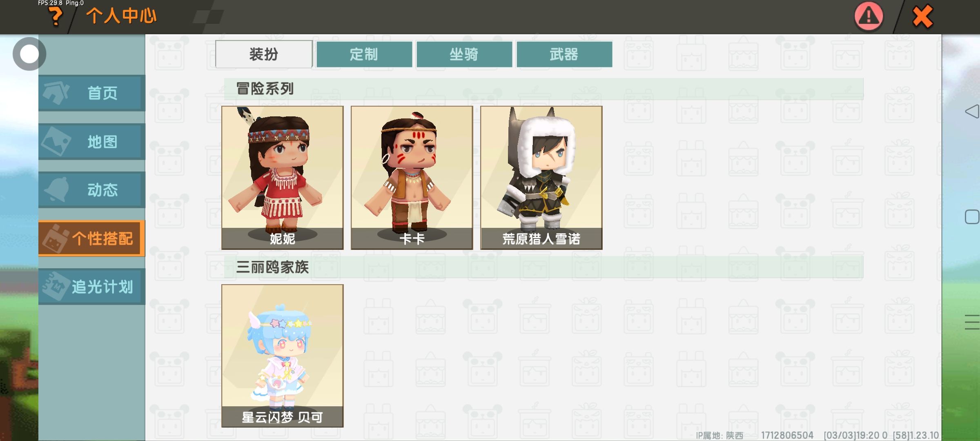Tap the round floating record circle

tap(29, 54)
